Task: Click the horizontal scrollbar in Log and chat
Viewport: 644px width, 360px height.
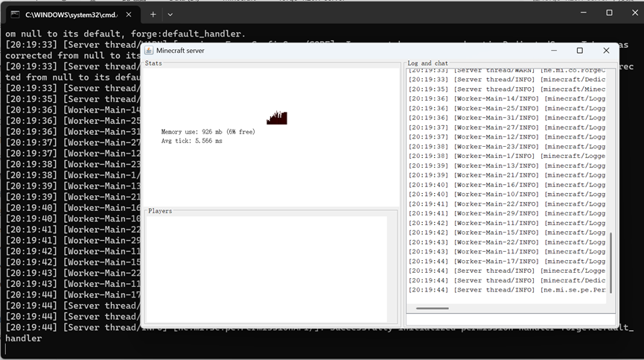Action: coord(433,308)
